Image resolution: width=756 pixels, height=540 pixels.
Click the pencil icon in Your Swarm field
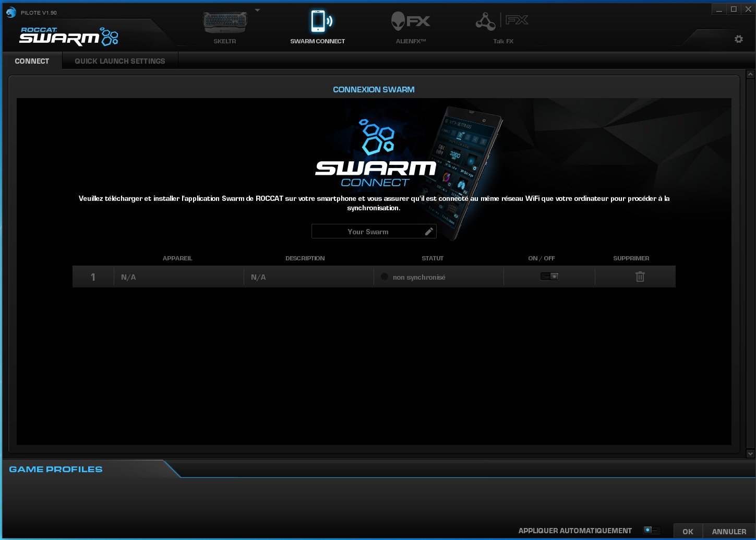[x=429, y=231]
